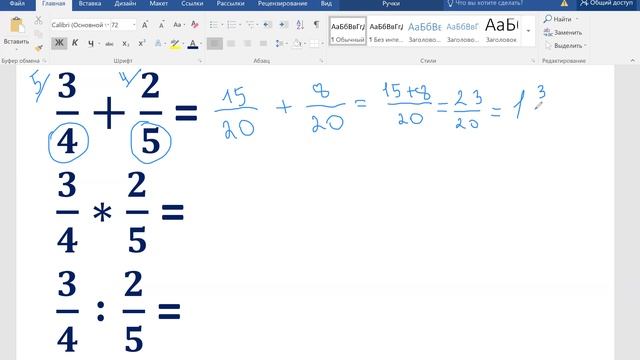Open the File (Файл) tab
The image size is (640, 360).
(17, 3)
